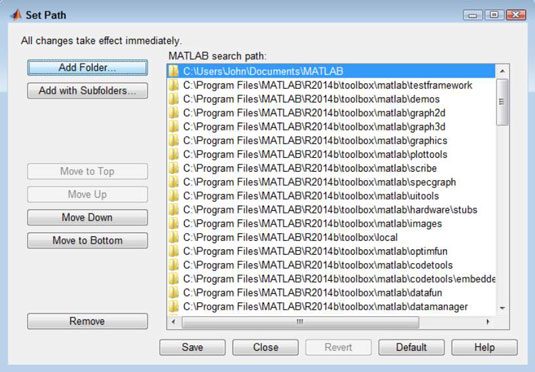The height and width of the screenshot is (372, 535).
Task: Click the horizontal scrollbar thumb
Action: [x=300, y=322]
